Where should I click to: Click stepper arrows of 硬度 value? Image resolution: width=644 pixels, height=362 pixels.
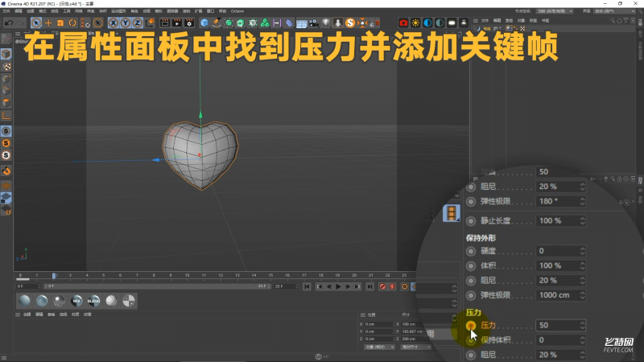(x=582, y=251)
